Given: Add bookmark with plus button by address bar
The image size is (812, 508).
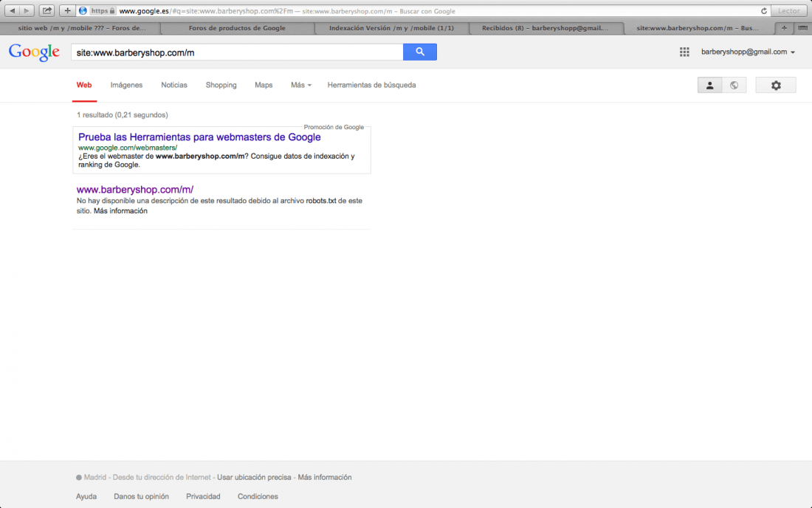Looking at the screenshot, I should 67,10.
